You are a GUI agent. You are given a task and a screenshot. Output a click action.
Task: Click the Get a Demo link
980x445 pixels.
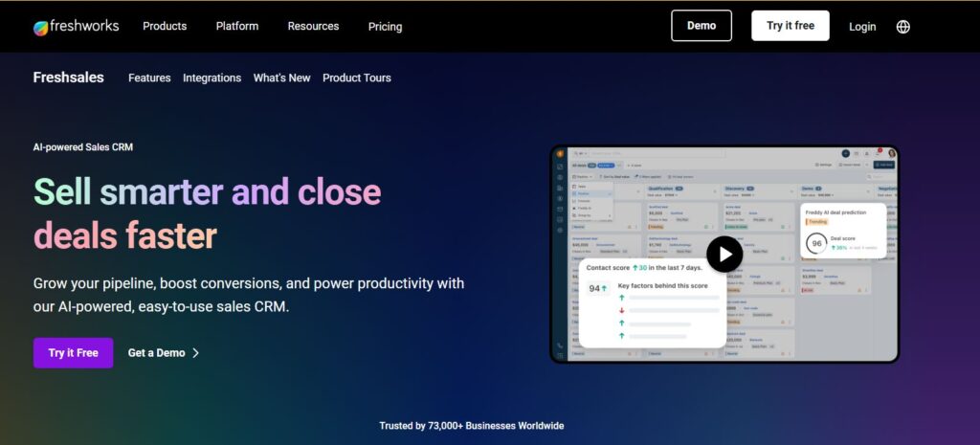(x=156, y=353)
